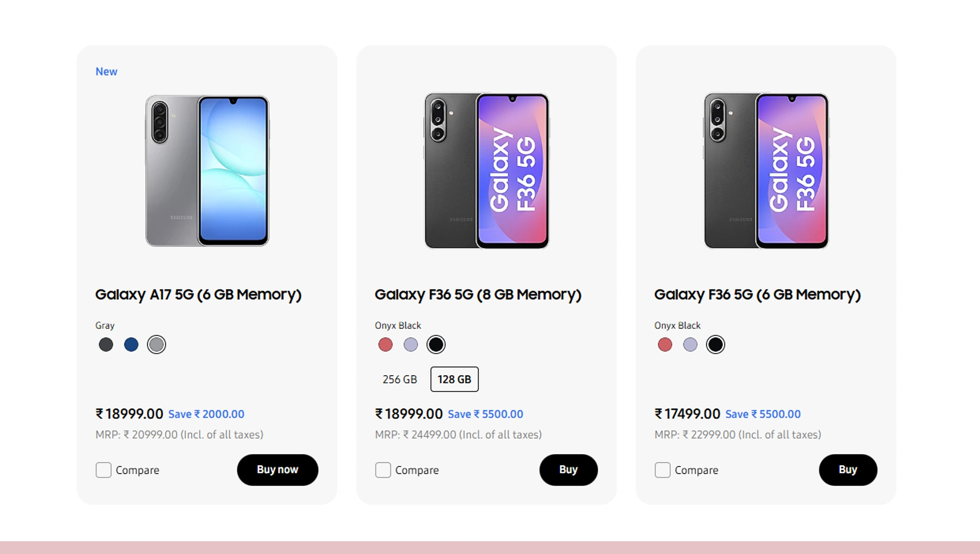
Task: Select the Gray color swatch on Galaxy A17
Action: pos(156,344)
